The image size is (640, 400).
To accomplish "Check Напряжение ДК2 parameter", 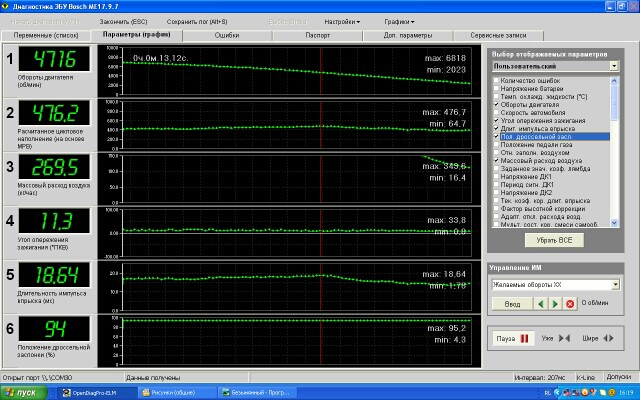I will pyautogui.click(x=496, y=193).
